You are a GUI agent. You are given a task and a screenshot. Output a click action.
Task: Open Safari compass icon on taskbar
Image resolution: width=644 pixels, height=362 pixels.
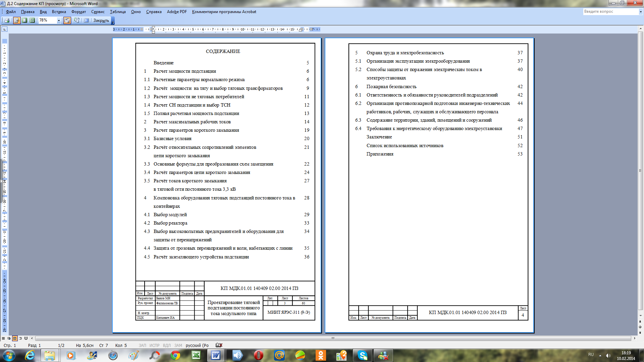[113, 355]
